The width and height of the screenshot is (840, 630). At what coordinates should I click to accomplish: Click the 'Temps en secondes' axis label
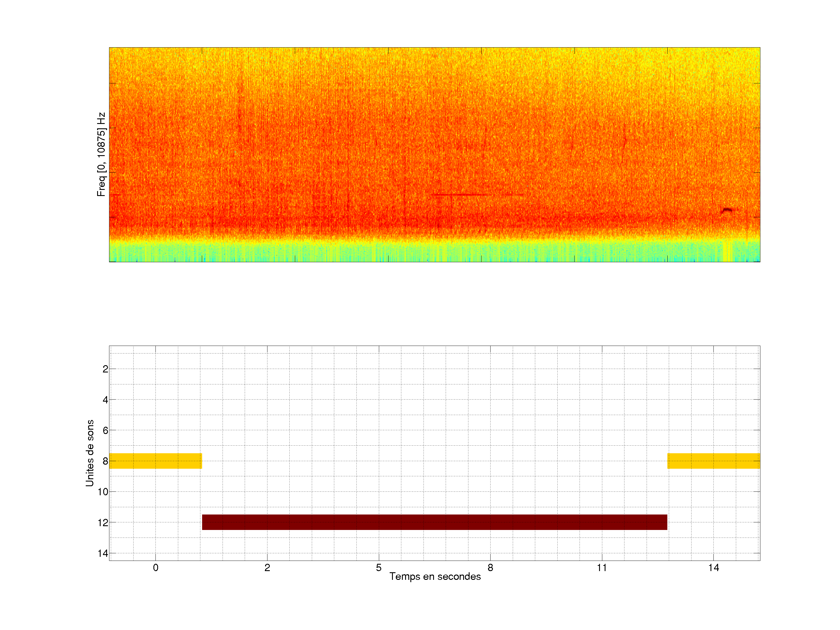pyautogui.click(x=435, y=576)
